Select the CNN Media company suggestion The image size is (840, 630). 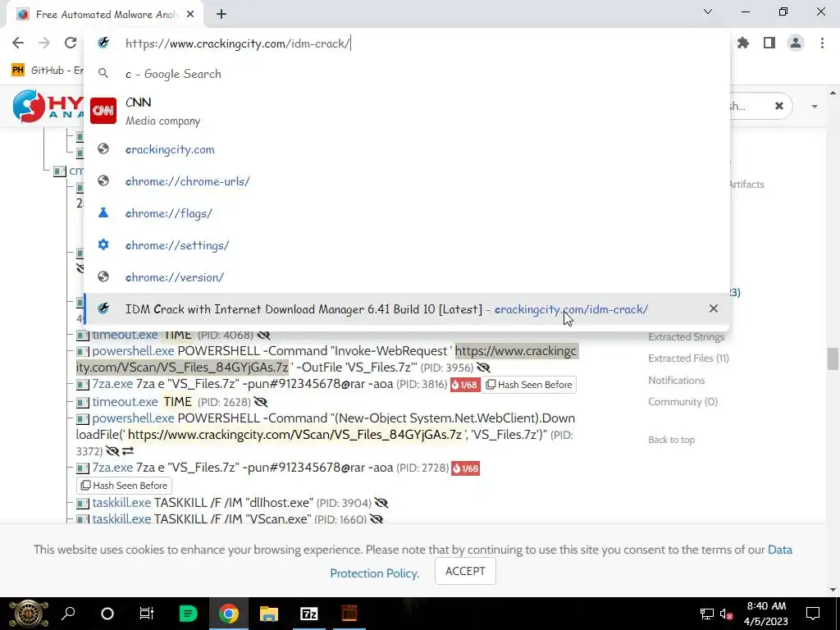click(x=407, y=111)
